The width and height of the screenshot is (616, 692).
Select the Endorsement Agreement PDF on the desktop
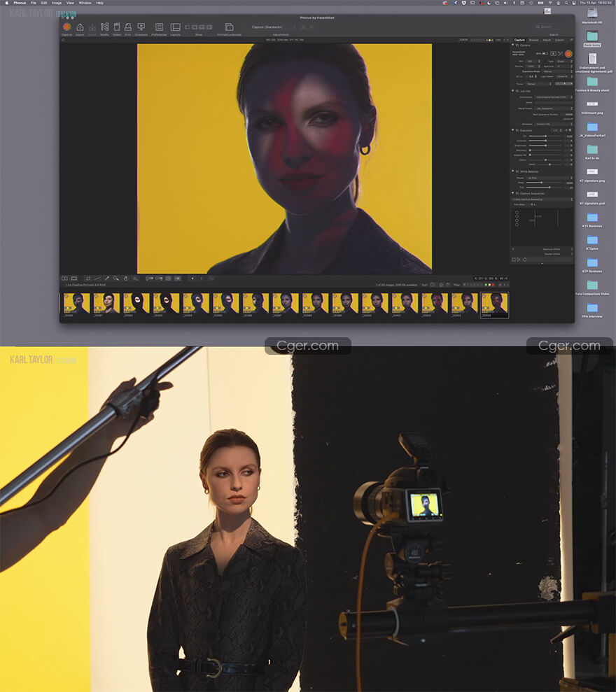pos(593,62)
